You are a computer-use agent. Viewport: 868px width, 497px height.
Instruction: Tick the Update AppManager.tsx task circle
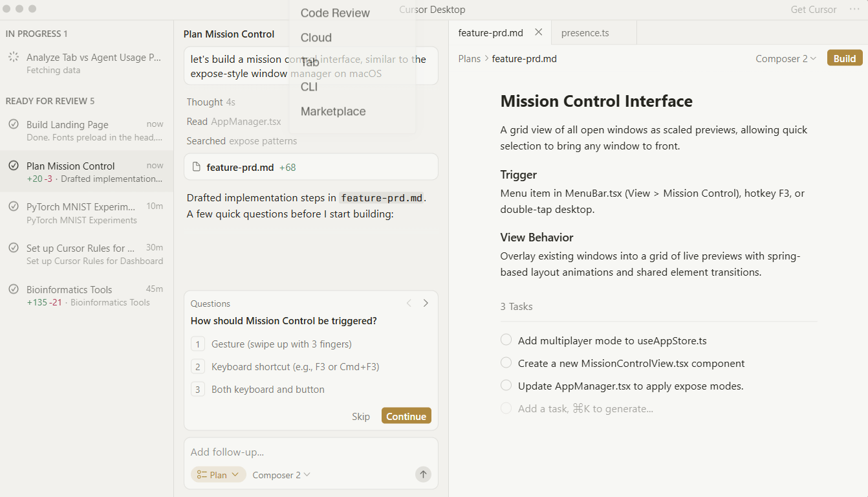click(x=506, y=386)
